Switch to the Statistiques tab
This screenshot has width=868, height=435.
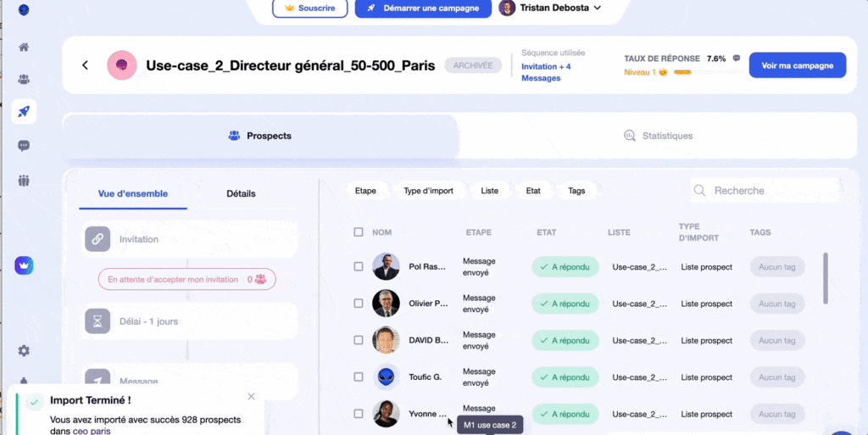658,136
